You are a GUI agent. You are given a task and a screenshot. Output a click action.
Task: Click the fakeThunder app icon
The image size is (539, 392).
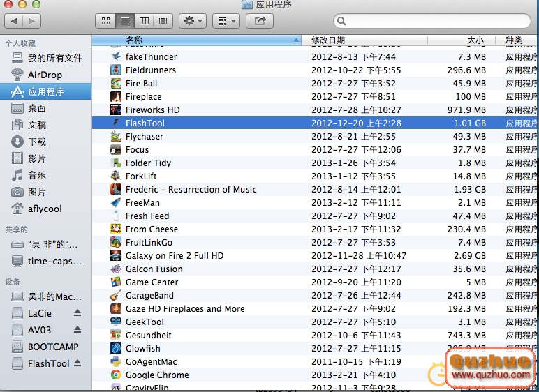click(x=116, y=56)
